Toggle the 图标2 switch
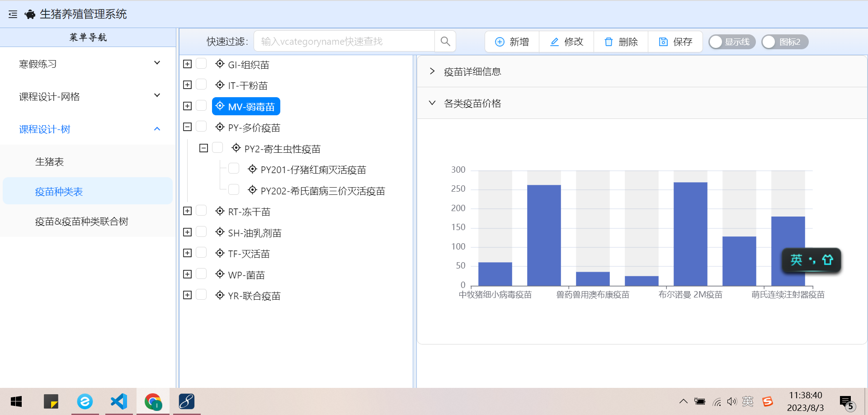 pyautogui.click(x=785, y=42)
